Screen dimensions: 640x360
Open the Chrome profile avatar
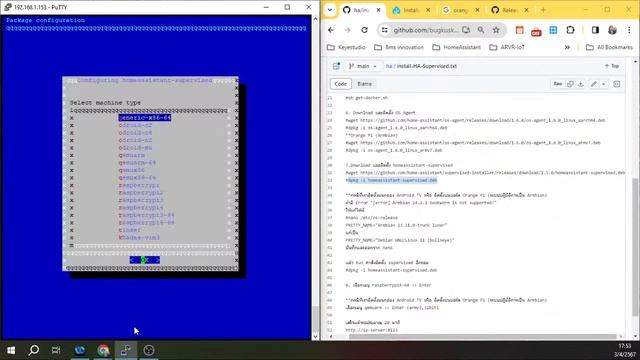(x=612, y=30)
